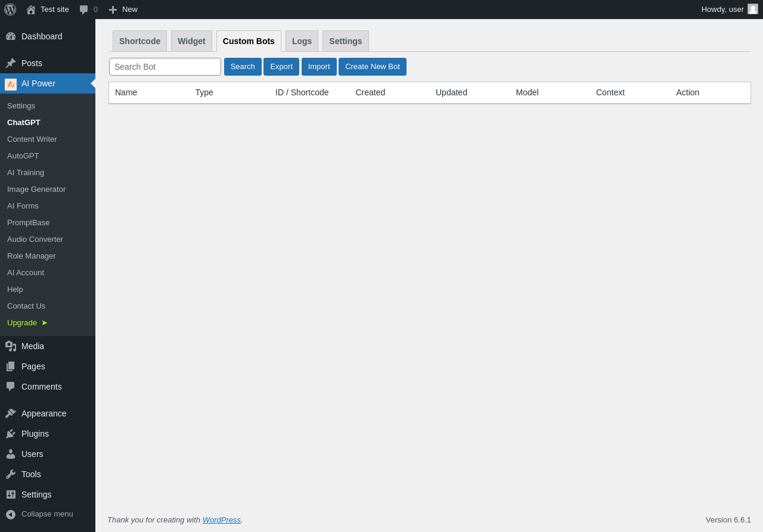Screen dimensions: 763x532
Task: Open the Plugins plug icon
Action: pos(11,434)
